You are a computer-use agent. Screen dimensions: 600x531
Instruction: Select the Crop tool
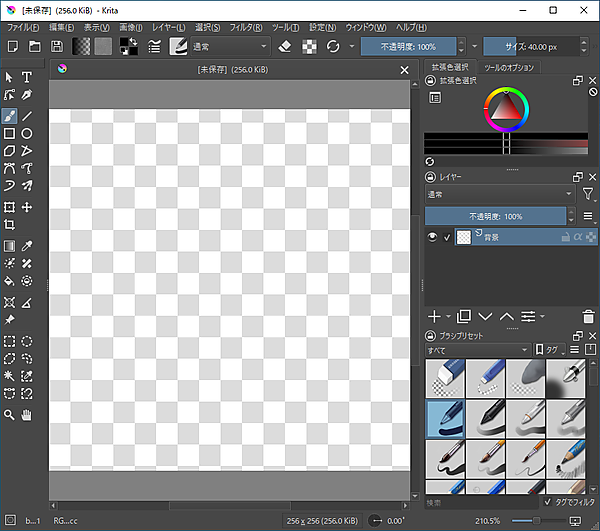coord(9,225)
